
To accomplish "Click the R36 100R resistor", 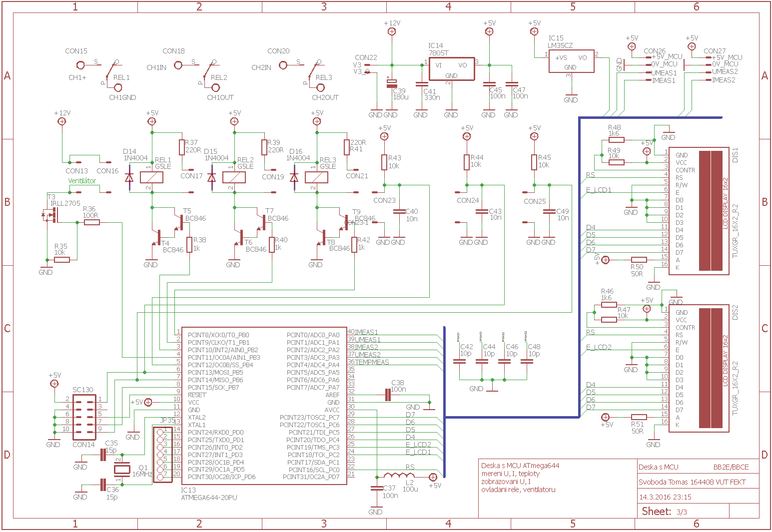I will point(91,222).
